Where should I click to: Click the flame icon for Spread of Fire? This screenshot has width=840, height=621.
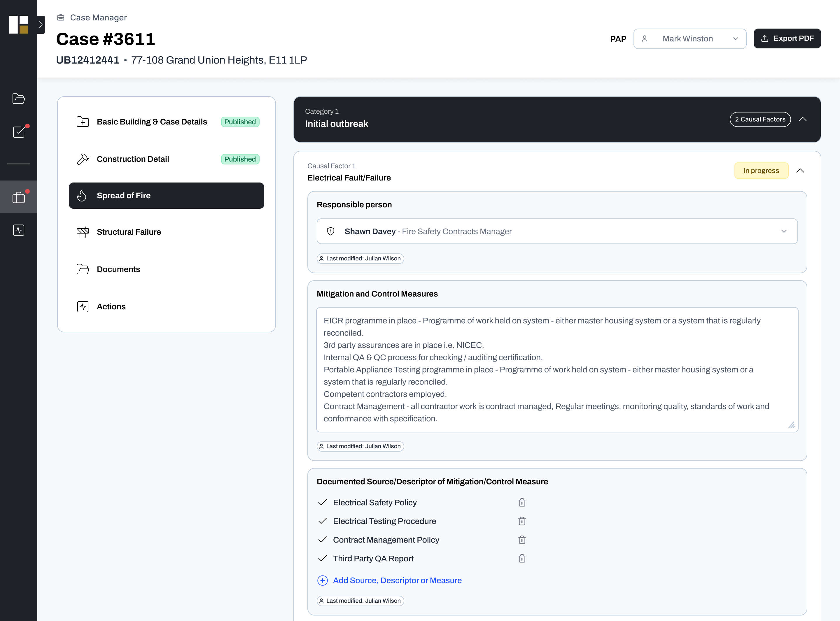point(82,195)
